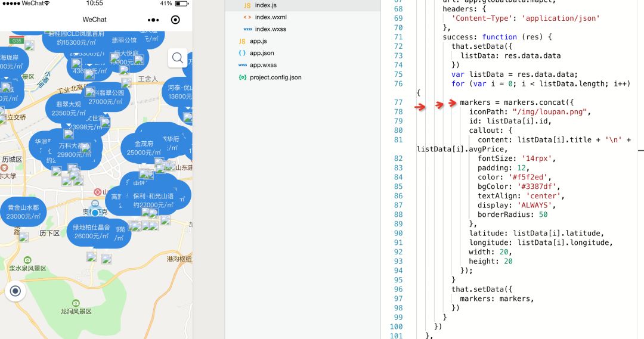Tap the map search magnifier button
Screen dimensions: 644x339
[x=178, y=58]
